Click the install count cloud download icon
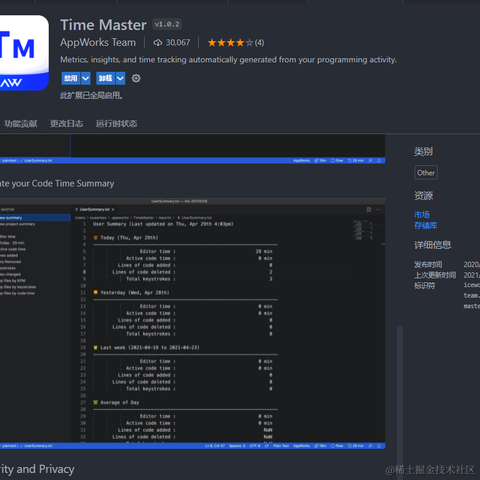Viewport: 480px width, 480px height. (x=158, y=43)
